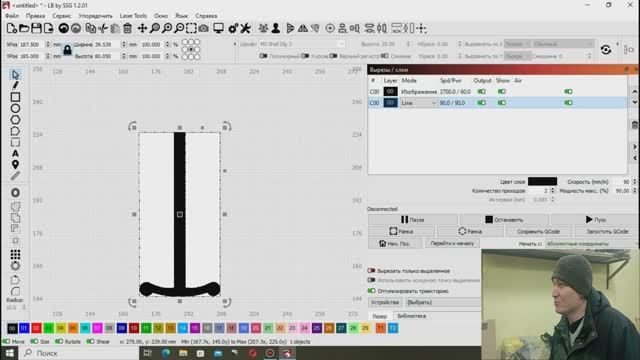Click the Сохранить GCode button
The height and width of the screenshot is (360, 640).
pos(538,231)
